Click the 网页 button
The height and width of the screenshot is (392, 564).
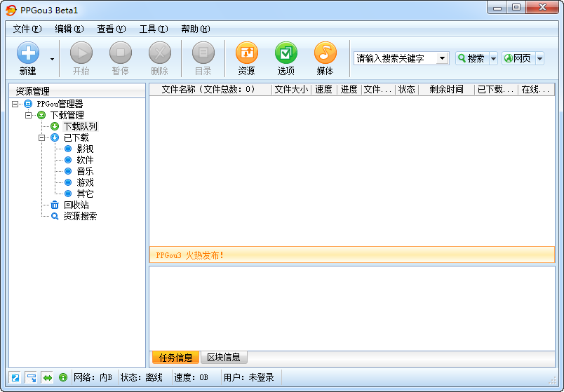518,58
